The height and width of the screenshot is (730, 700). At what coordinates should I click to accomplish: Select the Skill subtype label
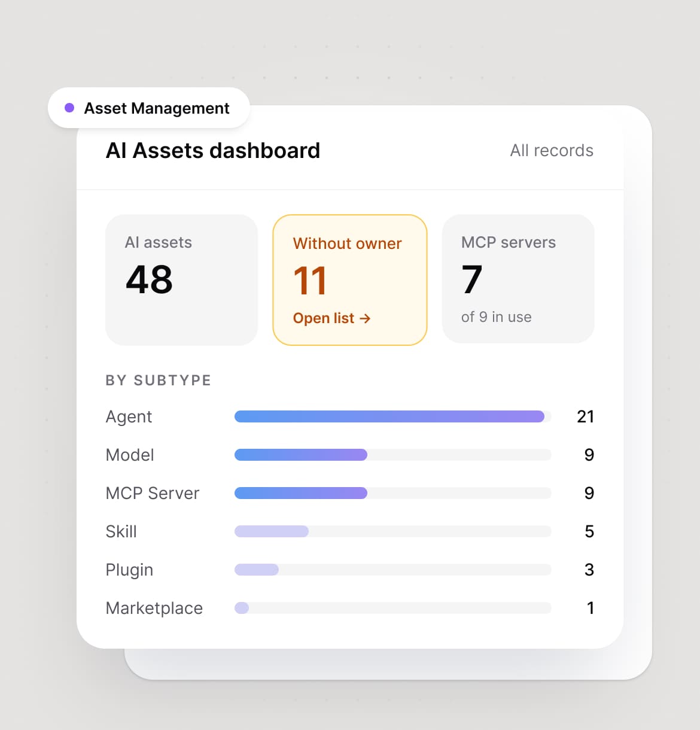coord(121,531)
